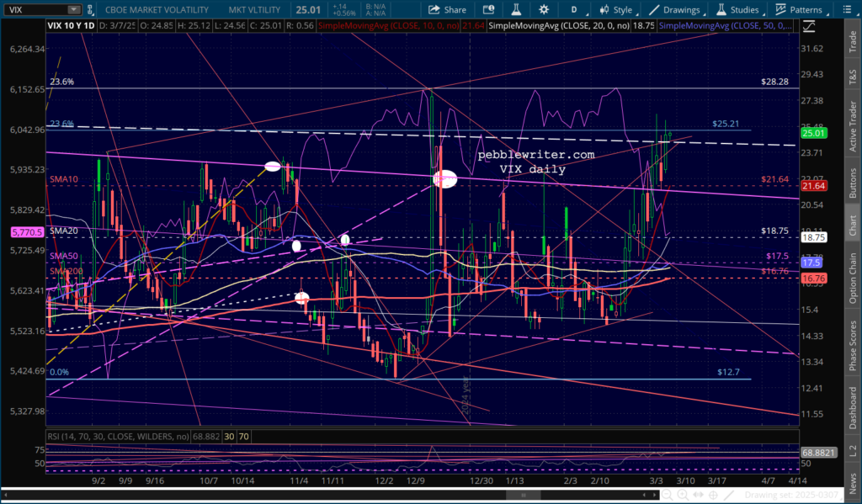Click the 12/30 date on time axis
Image resolution: width=862 pixels, height=504 pixels.
pos(481,480)
